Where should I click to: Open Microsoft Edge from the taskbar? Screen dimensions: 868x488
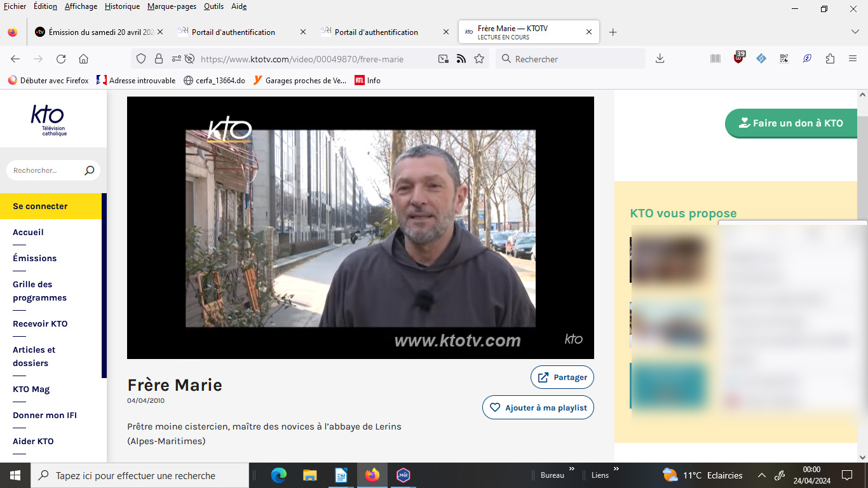(278, 475)
